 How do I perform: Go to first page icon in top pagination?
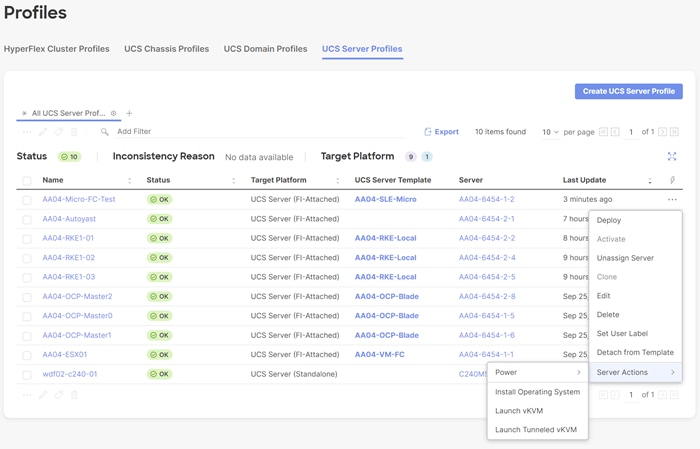point(603,132)
